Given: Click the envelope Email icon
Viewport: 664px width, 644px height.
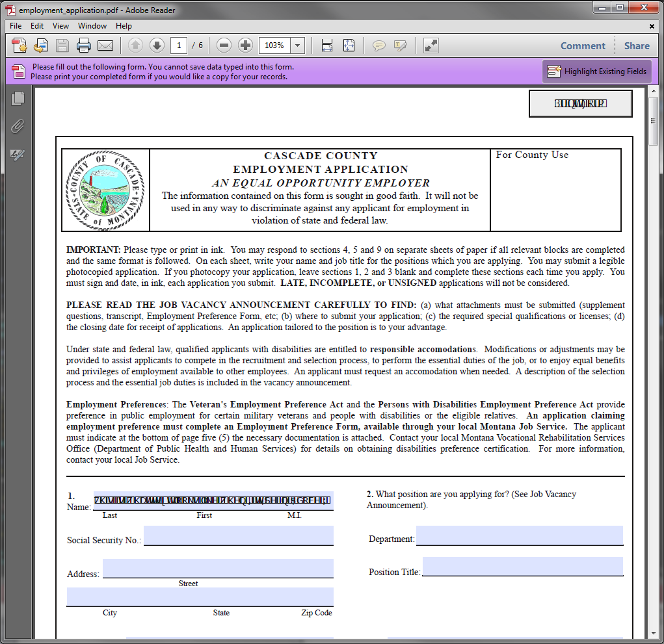Looking at the screenshot, I should (x=105, y=45).
